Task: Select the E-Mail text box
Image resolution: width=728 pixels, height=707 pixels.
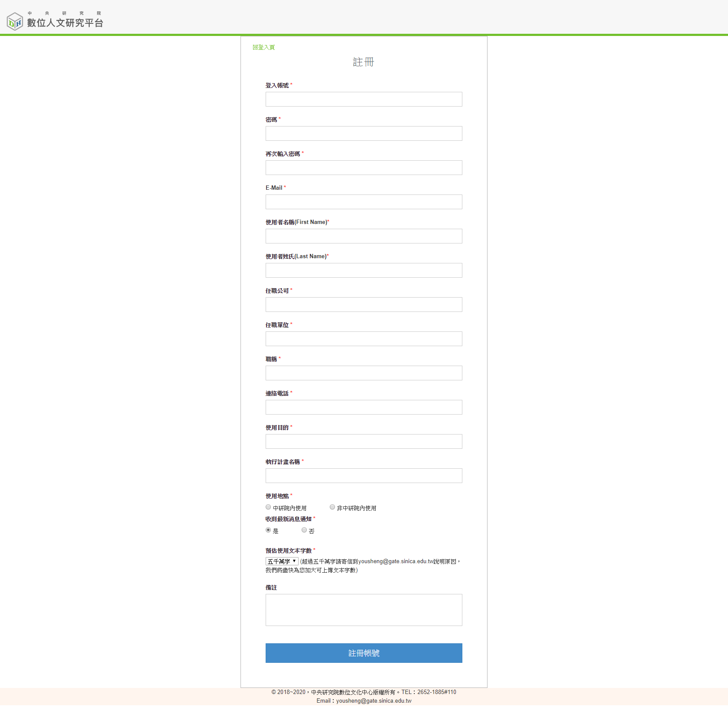Action: point(364,202)
